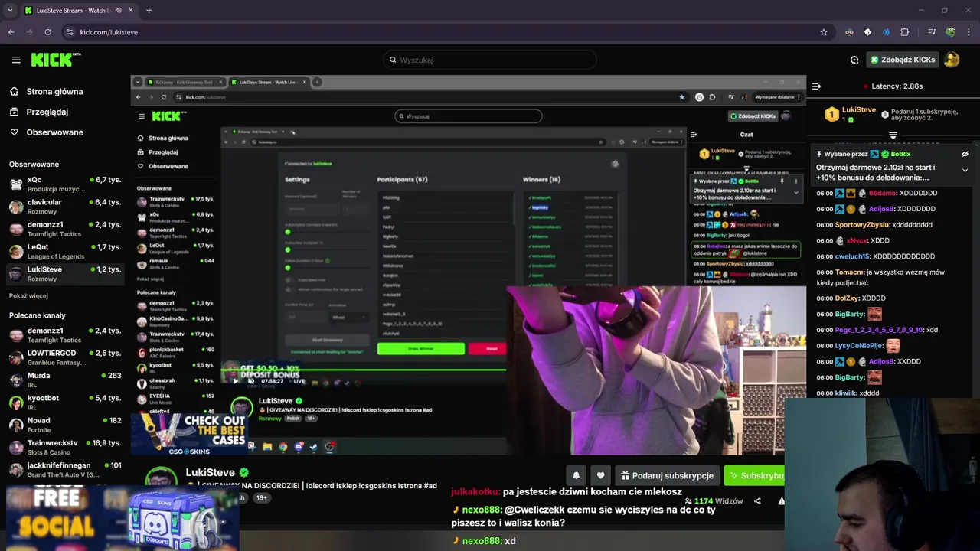This screenshot has height=551, width=980.
Task: Expand the pinned message chevron
Action: click(965, 170)
